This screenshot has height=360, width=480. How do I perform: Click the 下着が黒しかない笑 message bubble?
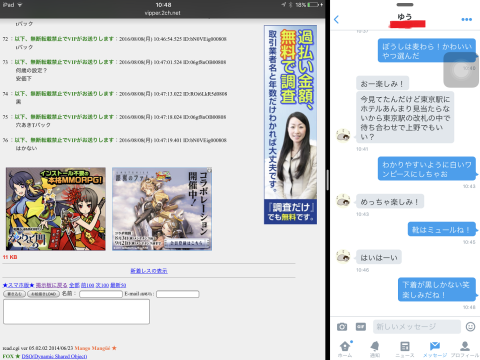[437, 290]
